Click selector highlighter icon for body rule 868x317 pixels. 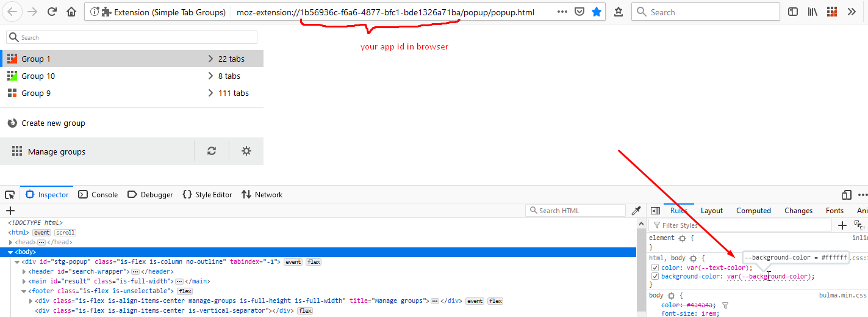672,296
